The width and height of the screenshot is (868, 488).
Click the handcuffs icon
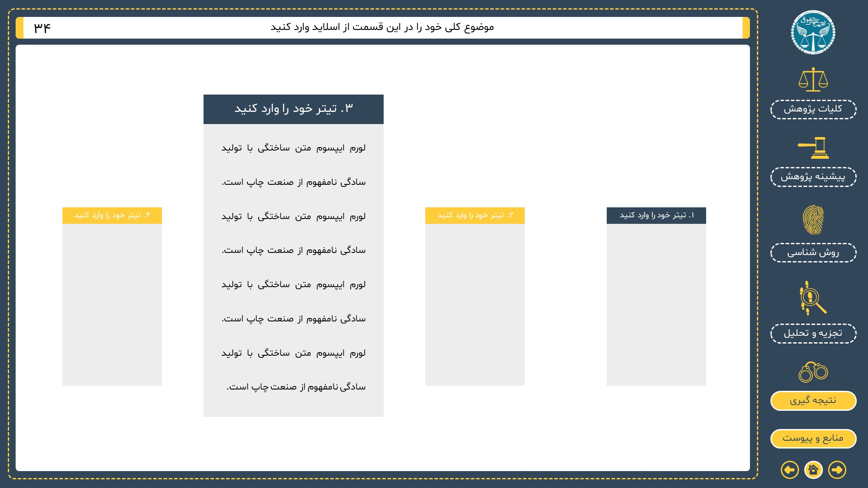(813, 372)
